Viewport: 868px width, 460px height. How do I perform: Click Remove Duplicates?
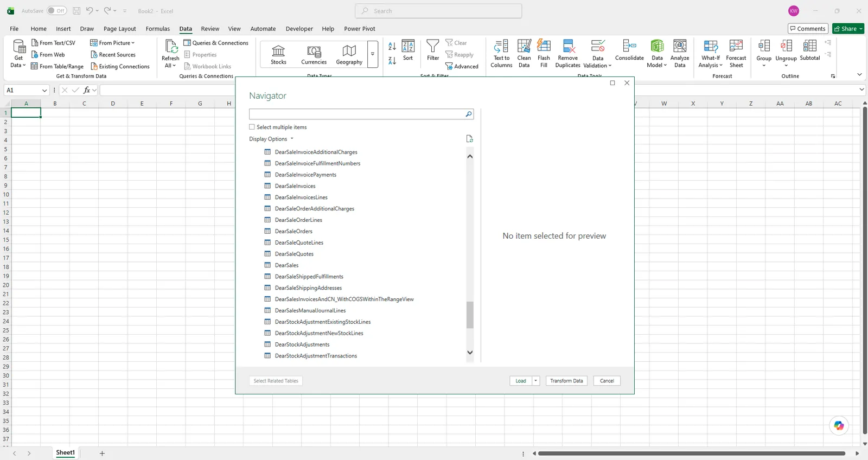pos(567,54)
